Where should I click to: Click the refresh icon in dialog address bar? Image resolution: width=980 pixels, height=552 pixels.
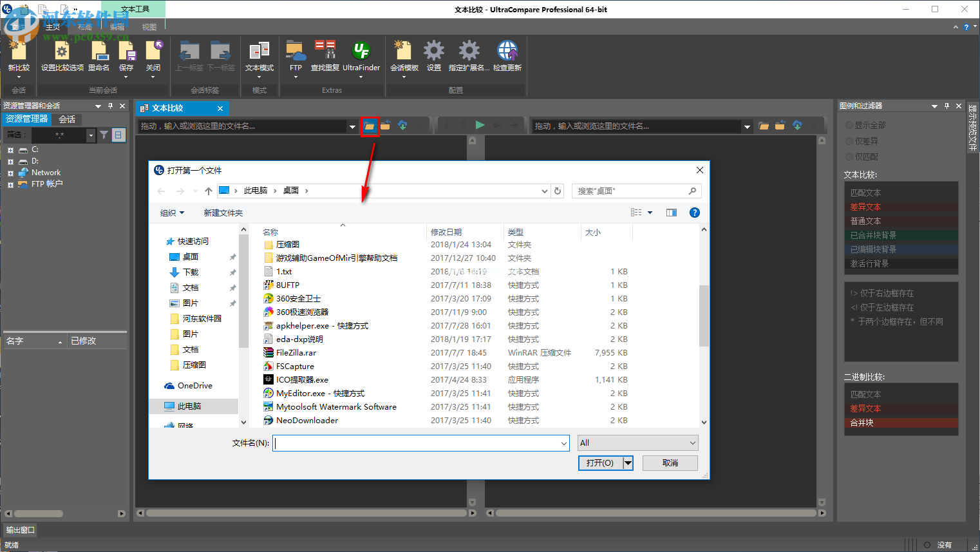click(x=558, y=191)
